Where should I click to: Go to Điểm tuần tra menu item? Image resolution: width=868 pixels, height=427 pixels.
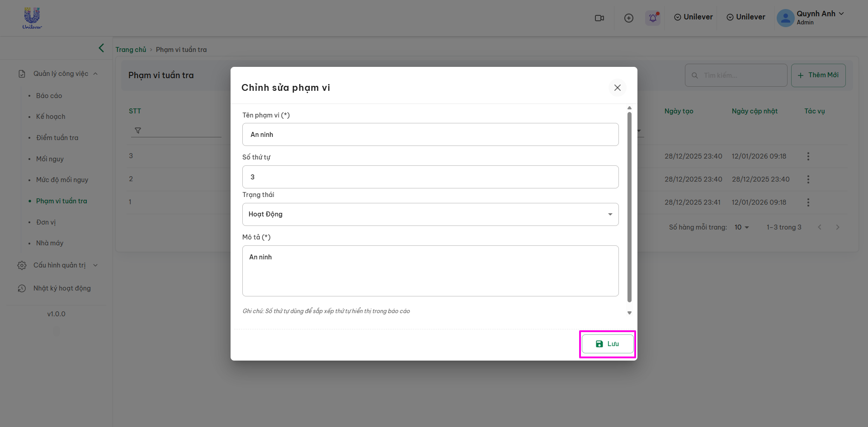click(57, 138)
